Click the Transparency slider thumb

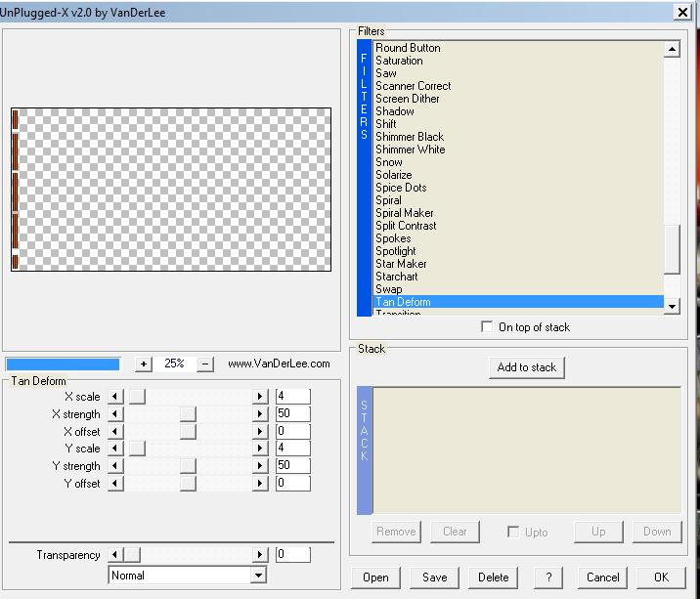click(132, 554)
